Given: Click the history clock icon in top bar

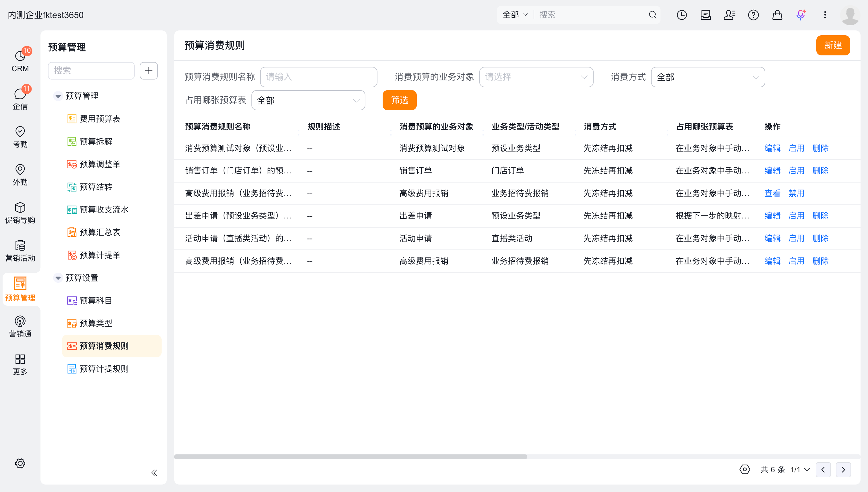Looking at the screenshot, I should click(681, 15).
